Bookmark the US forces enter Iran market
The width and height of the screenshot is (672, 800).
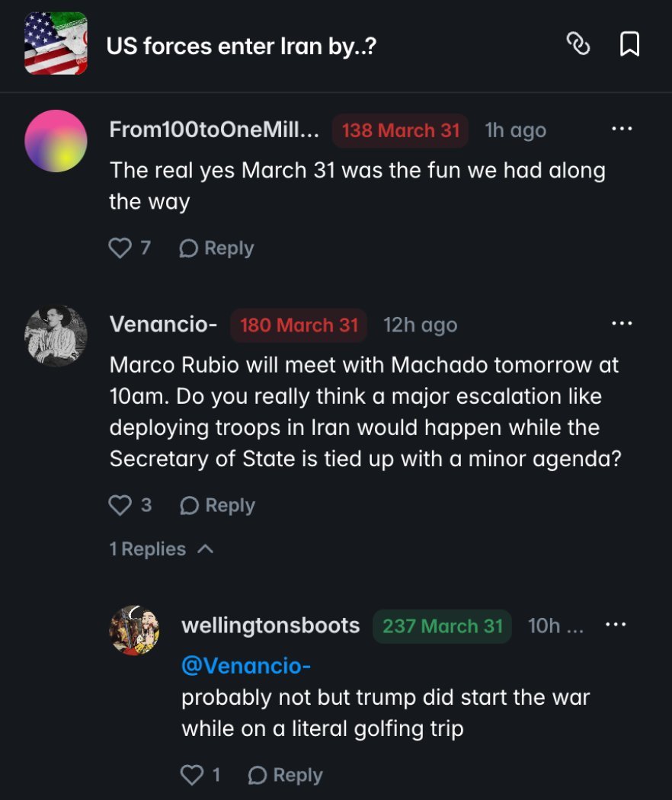point(630,46)
